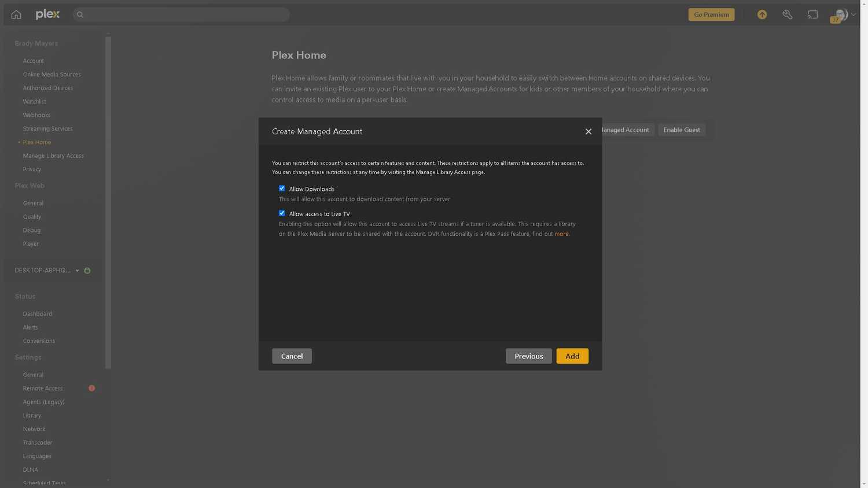
Task: Open Conversions under Status
Action: pyautogui.click(x=39, y=341)
